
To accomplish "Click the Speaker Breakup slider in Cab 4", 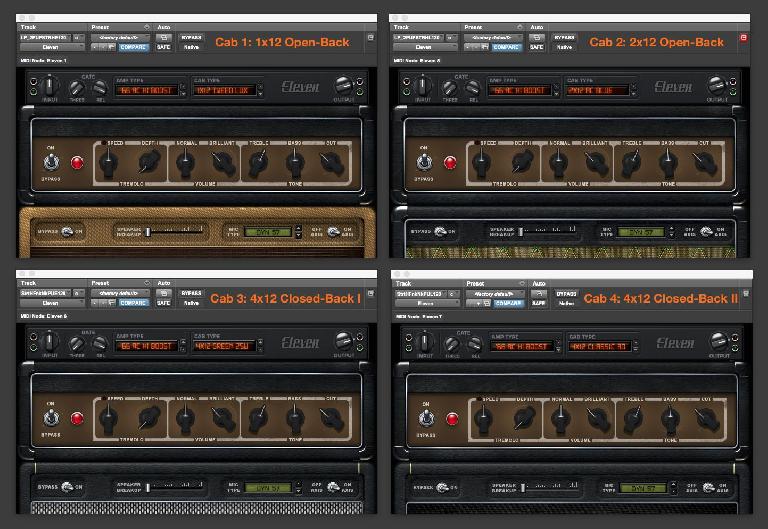I will (550, 487).
